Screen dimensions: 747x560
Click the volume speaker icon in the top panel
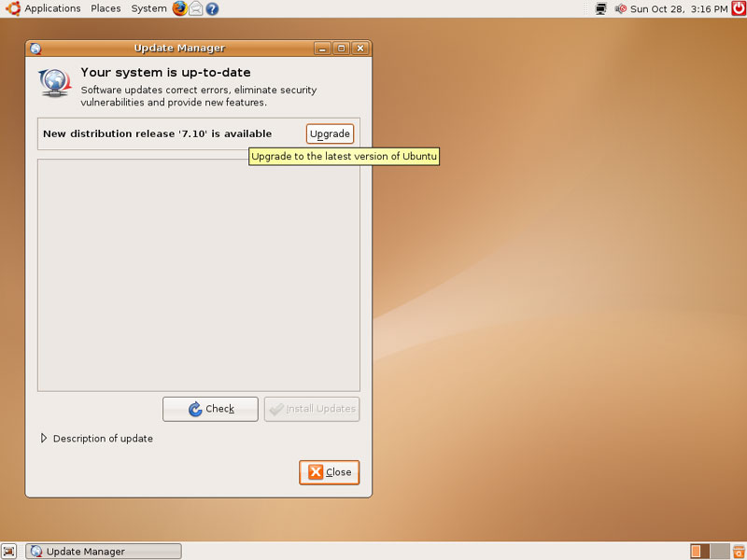pos(620,8)
